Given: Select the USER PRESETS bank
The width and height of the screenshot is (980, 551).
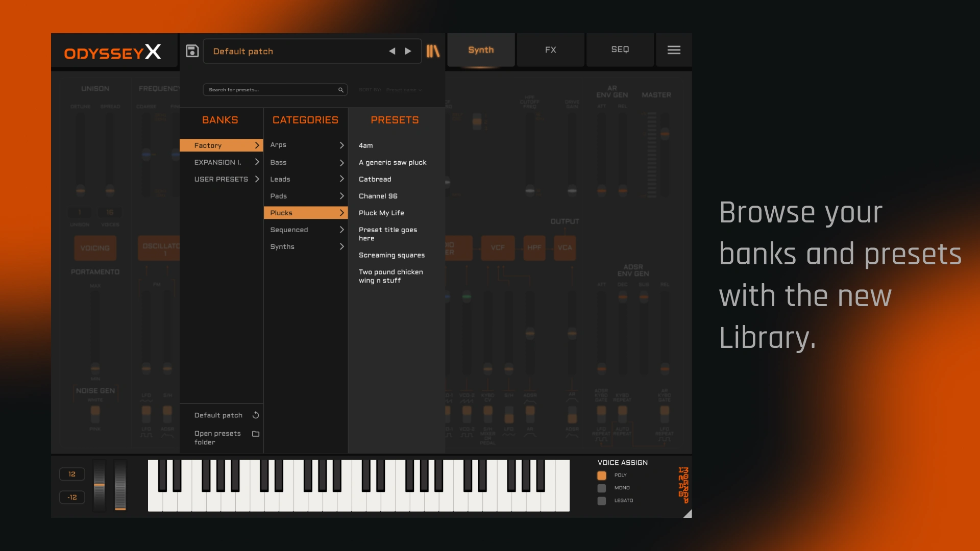Looking at the screenshot, I should pos(221,179).
